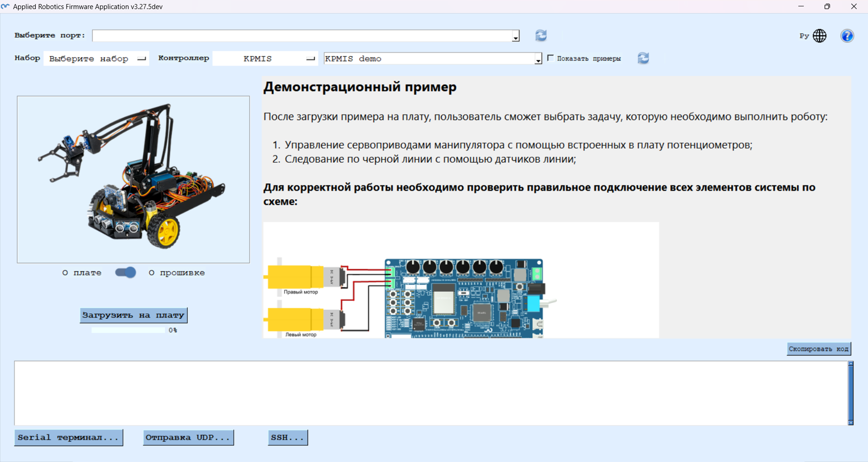Expand the port selection dropdown
This screenshot has height=462, width=868.
[x=515, y=36]
